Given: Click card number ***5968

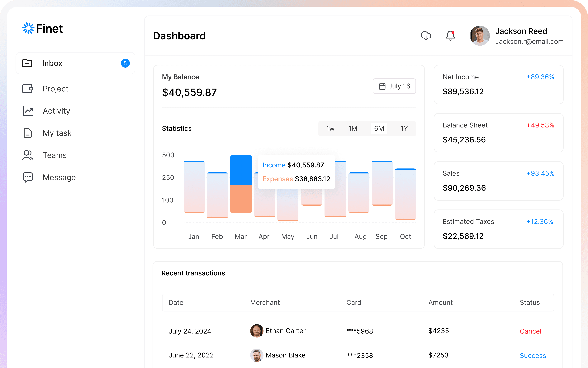Looking at the screenshot, I should click(x=360, y=331).
